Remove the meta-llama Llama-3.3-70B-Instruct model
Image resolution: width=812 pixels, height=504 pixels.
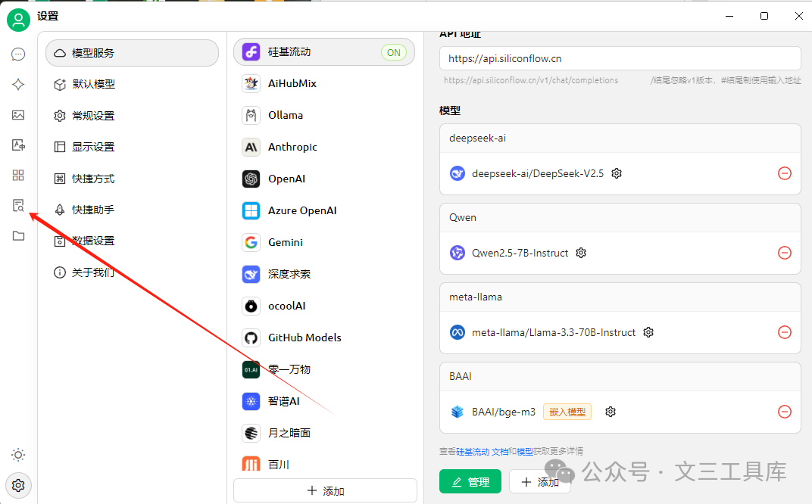(x=785, y=332)
